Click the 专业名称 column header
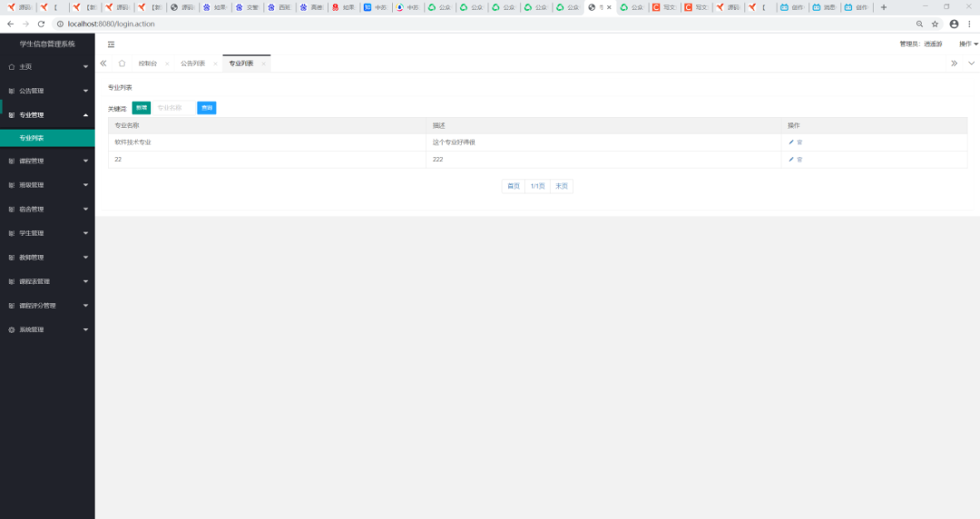The width and height of the screenshot is (980, 519). click(x=267, y=126)
